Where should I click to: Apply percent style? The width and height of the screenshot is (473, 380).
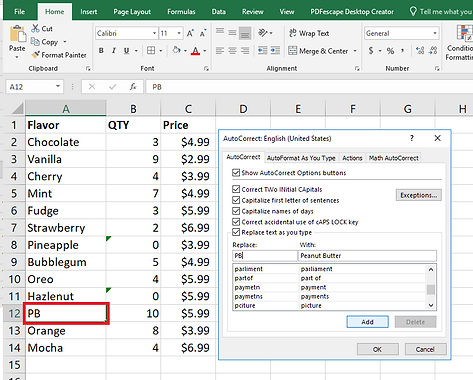pos(390,51)
